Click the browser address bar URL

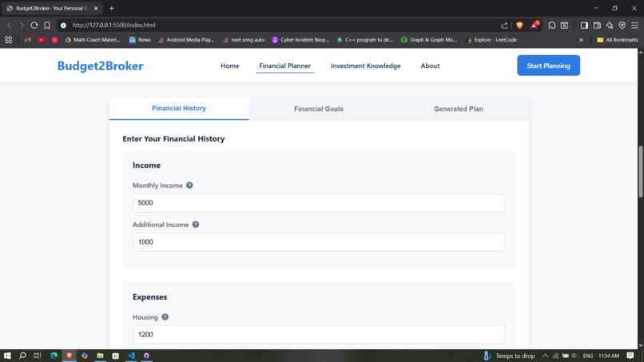point(113,25)
